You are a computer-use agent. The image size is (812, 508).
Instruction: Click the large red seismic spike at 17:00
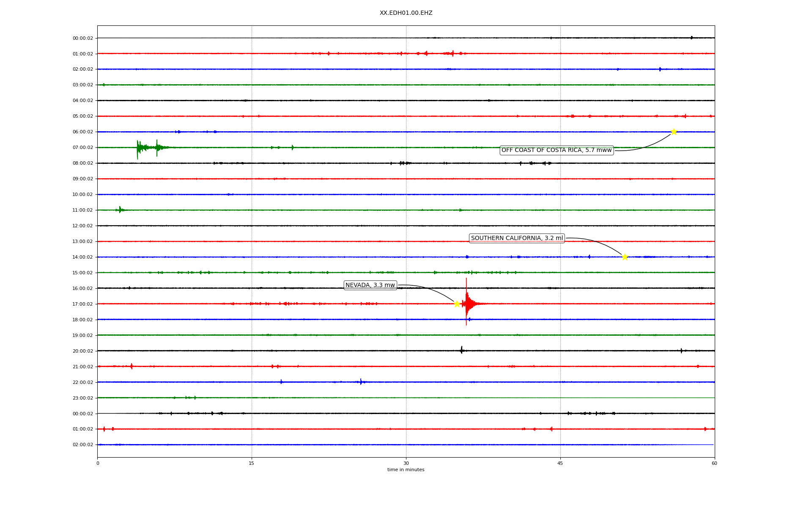pyautogui.click(x=466, y=303)
